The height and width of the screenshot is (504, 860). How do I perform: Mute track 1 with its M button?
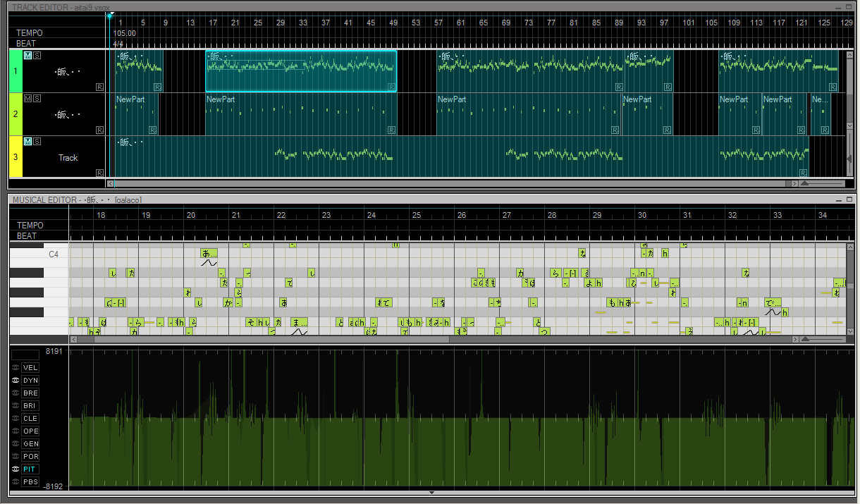[27, 55]
